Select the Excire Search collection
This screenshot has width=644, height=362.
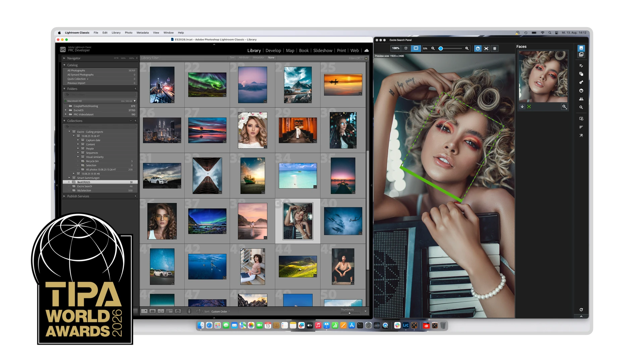coord(85,186)
